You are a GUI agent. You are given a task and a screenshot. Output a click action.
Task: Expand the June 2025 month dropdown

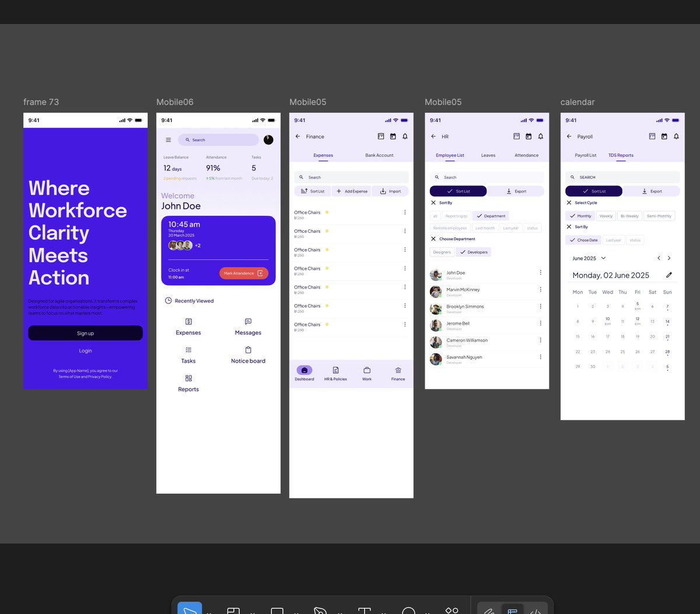(589, 258)
